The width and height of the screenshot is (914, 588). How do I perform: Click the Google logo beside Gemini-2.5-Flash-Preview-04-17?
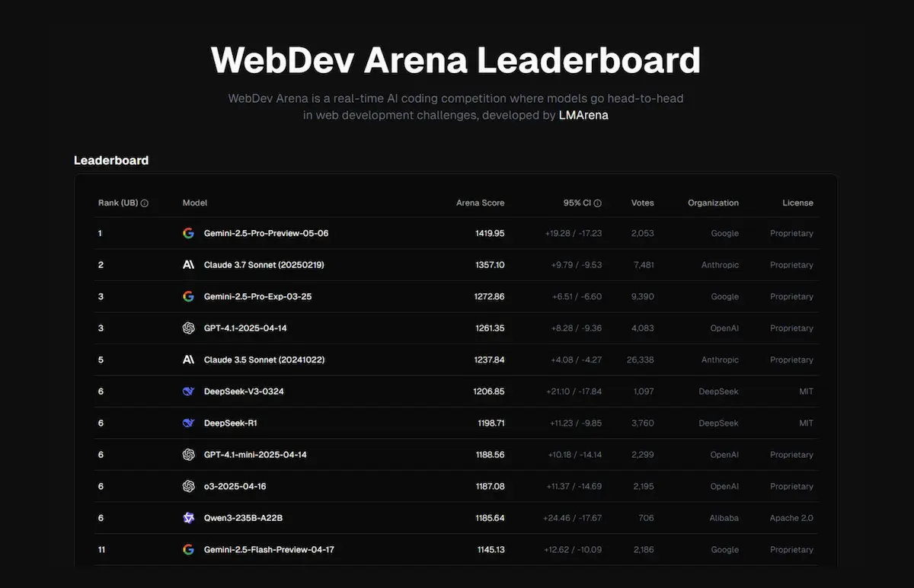[x=188, y=549]
